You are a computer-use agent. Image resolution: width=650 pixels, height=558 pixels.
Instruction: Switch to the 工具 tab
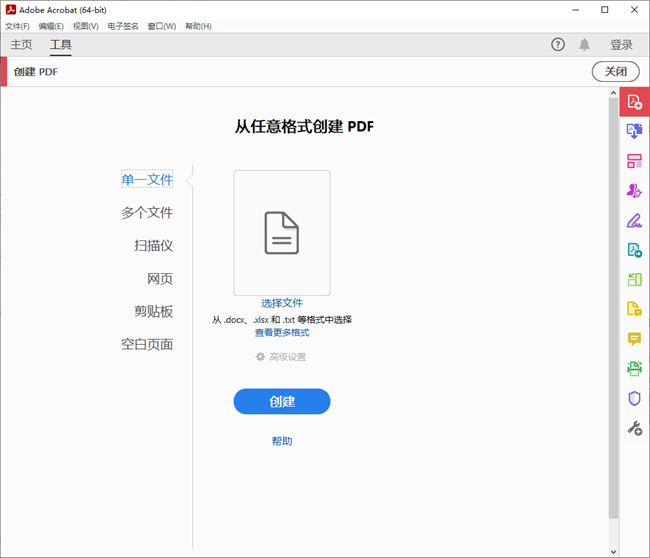[61, 44]
